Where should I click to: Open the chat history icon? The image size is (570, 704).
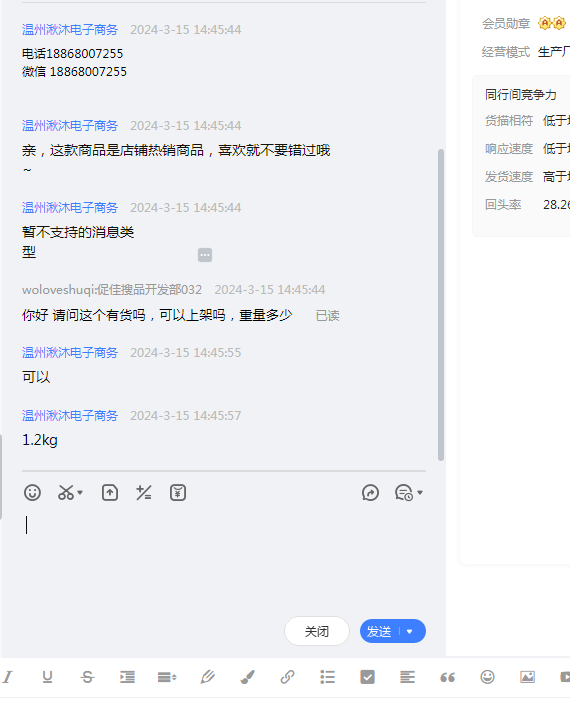coord(404,493)
